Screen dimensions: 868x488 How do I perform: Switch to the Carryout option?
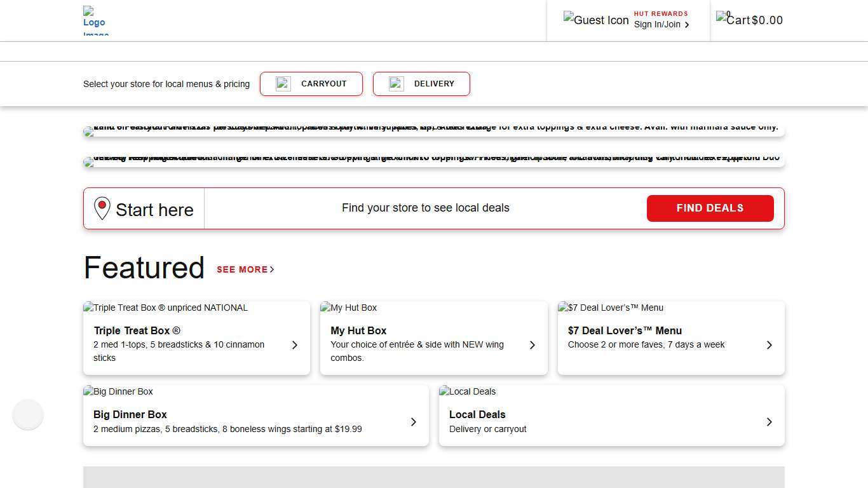pos(311,83)
